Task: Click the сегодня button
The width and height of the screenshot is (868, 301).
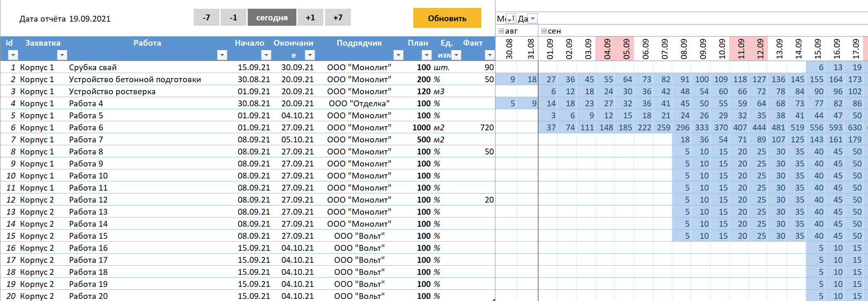Action: 272,17
